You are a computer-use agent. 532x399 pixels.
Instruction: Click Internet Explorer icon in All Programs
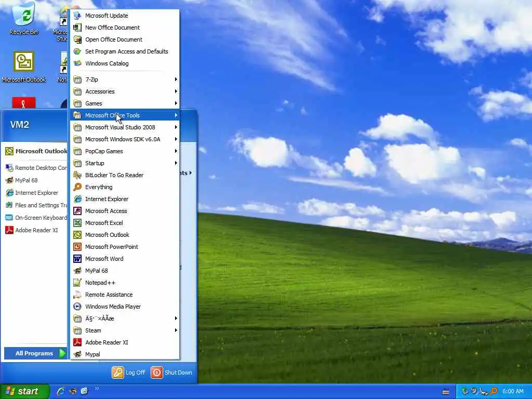77,199
